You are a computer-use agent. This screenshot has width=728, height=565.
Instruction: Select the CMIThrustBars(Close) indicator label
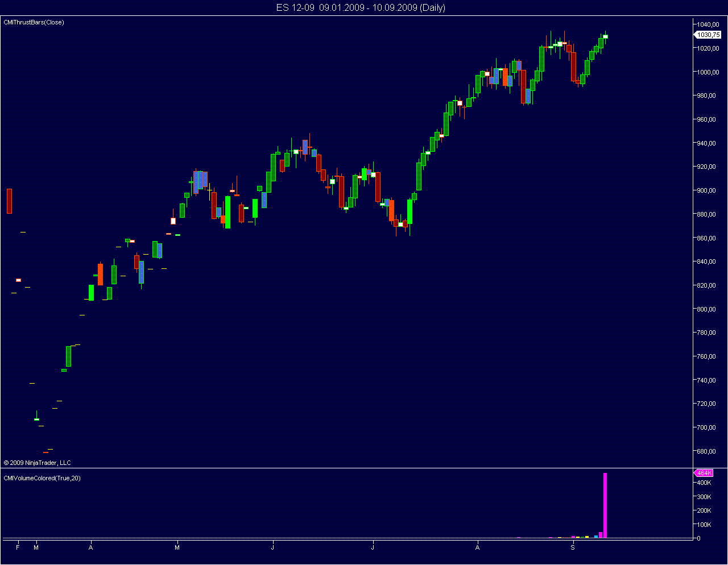[x=34, y=22]
